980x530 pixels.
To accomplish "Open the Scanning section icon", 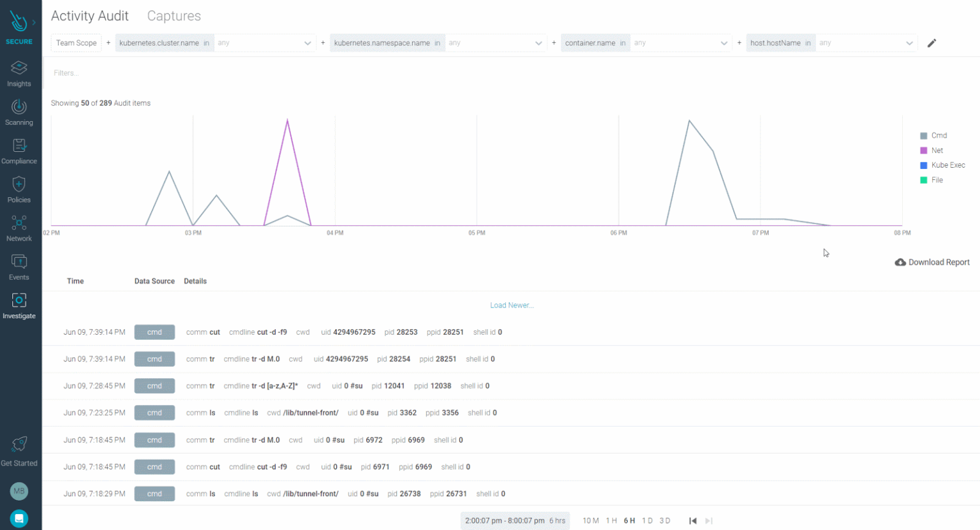I will [x=19, y=107].
